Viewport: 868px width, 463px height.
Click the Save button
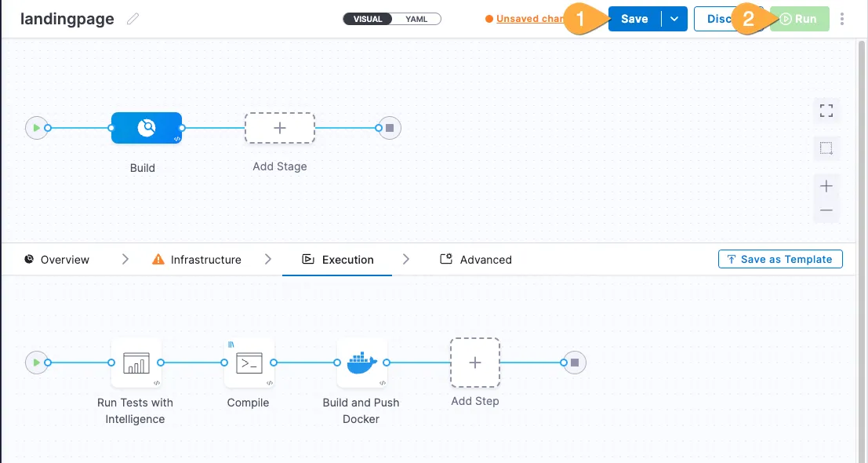pyautogui.click(x=634, y=20)
